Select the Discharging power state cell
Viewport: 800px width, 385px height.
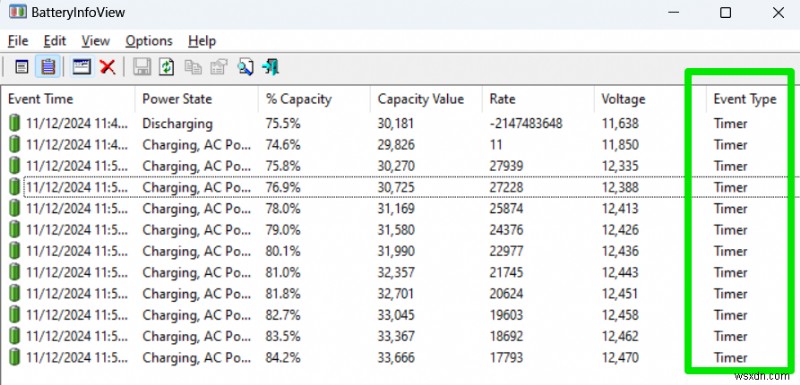coord(177,123)
